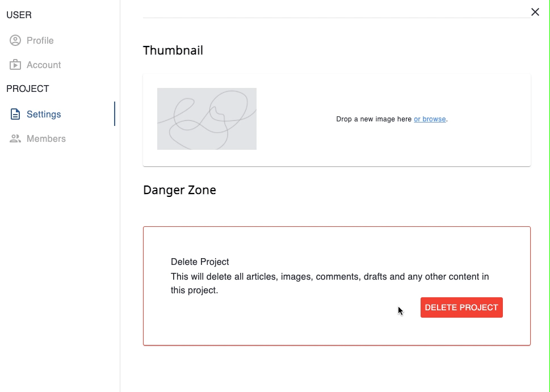Click the 'Drop a new image here' text
Screen dimensions: 550x392
tap(373, 119)
